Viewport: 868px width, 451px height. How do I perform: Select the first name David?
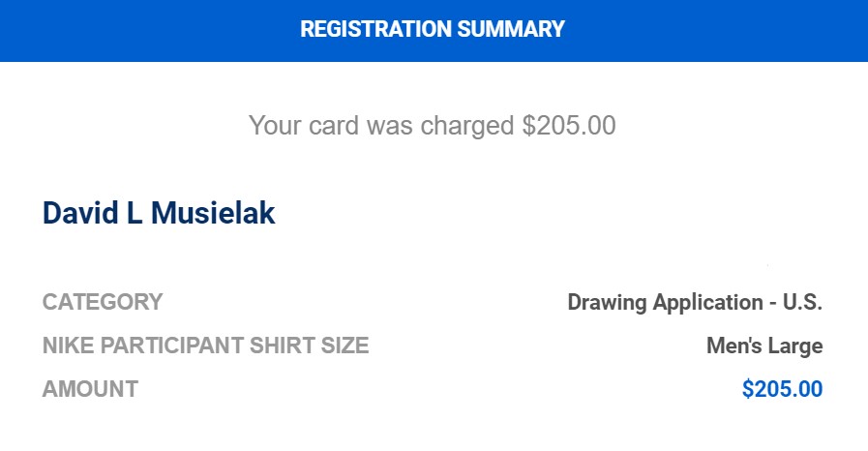[80, 213]
